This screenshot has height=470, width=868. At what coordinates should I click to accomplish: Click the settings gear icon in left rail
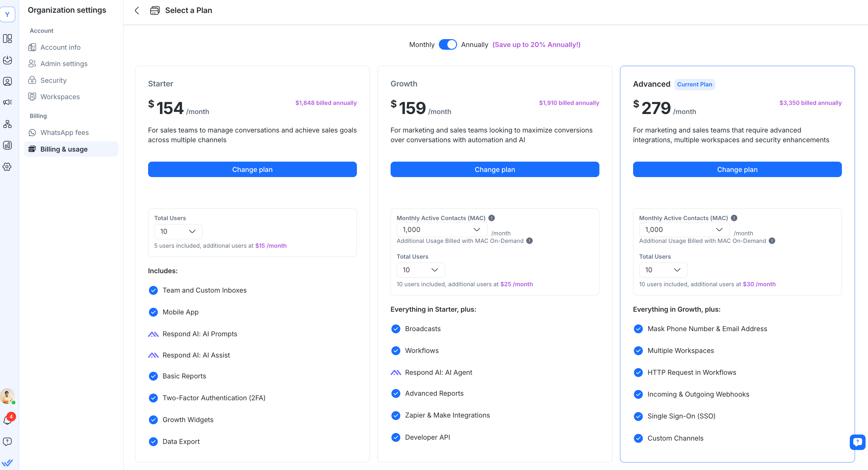pyautogui.click(x=7, y=167)
